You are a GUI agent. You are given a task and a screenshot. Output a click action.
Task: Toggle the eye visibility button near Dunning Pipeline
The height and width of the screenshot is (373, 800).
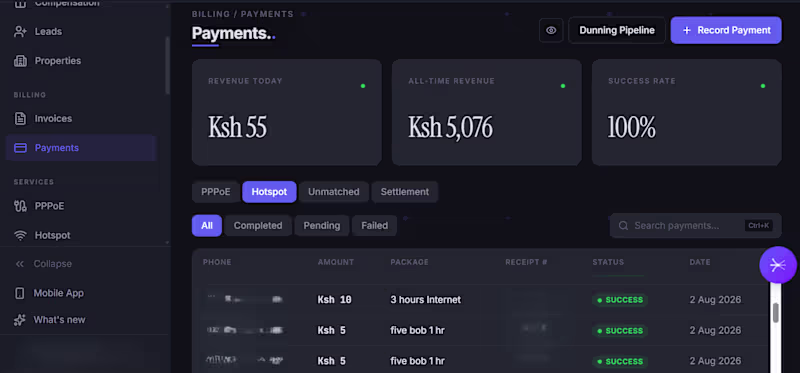(x=551, y=31)
